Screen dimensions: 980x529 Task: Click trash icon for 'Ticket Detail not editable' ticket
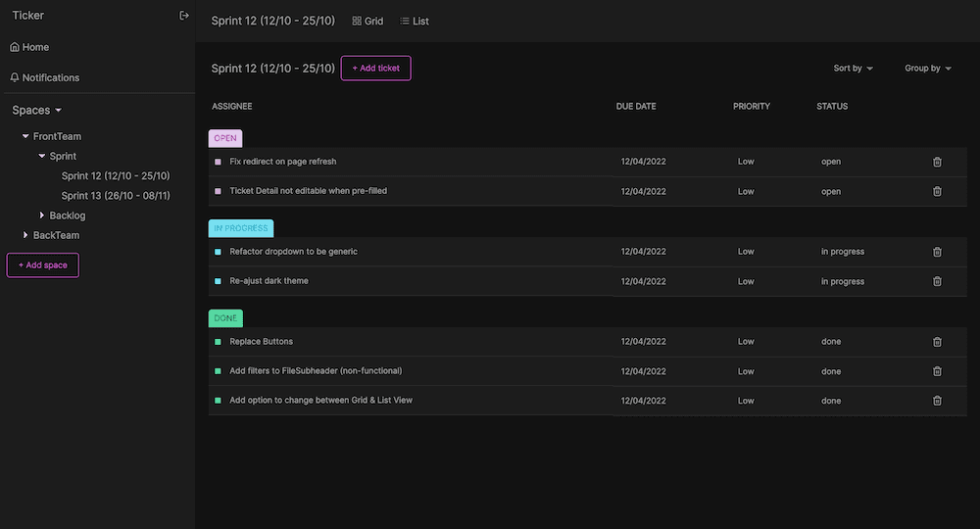[937, 191]
